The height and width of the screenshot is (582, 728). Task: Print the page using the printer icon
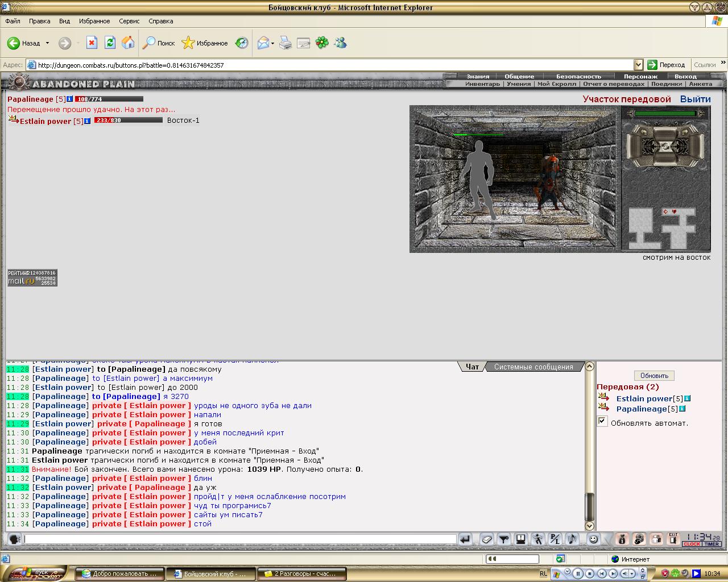tap(286, 43)
